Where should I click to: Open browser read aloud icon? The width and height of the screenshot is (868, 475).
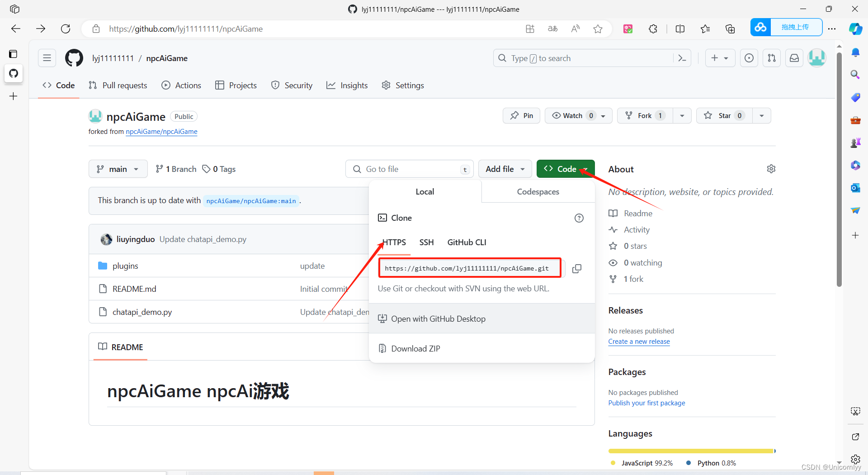(575, 29)
